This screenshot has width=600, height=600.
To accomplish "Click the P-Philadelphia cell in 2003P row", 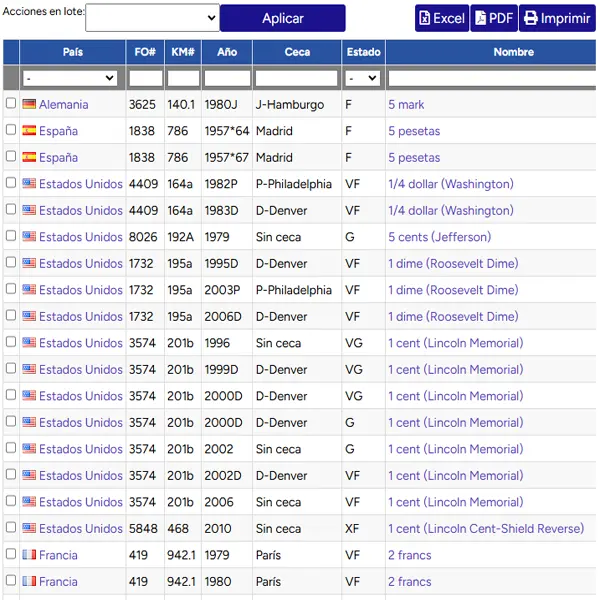I will pos(293,290).
